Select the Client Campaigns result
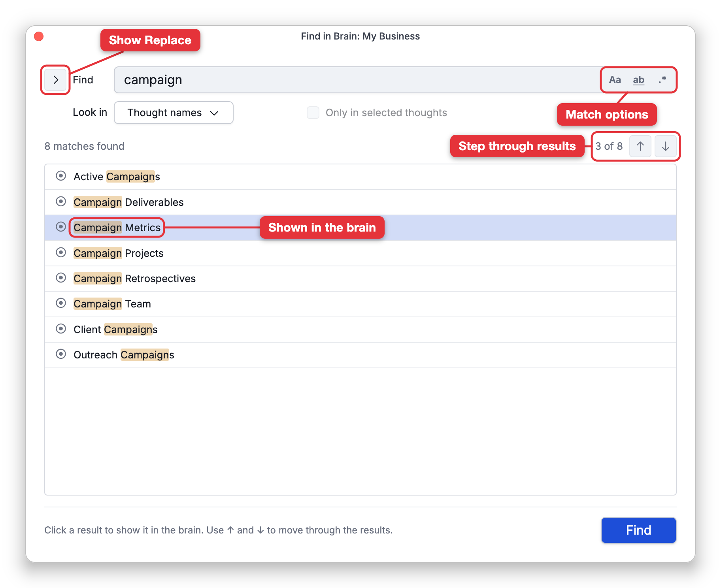This screenshot has height=588, width=721. tap(360, 330)
